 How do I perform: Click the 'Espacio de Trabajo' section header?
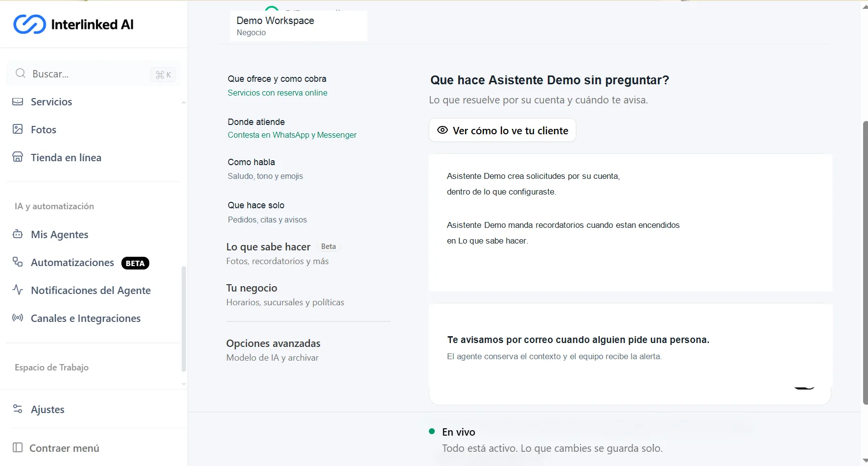[51, 368]
